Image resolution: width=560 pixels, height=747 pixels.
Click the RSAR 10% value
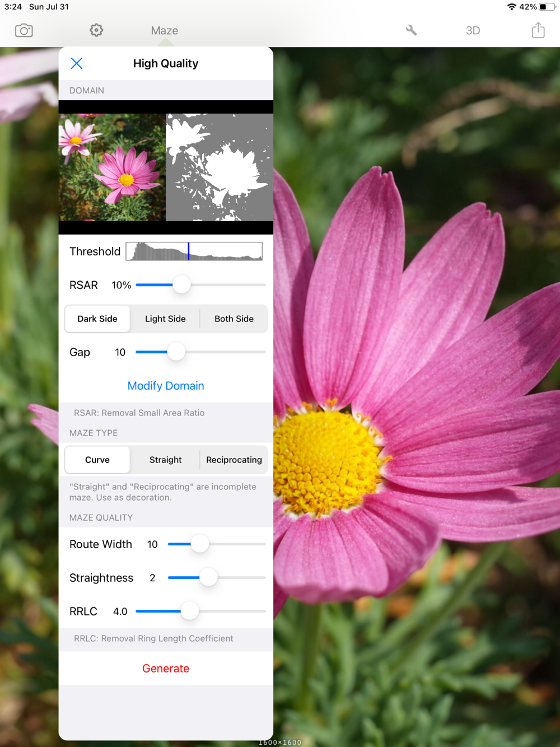coord(122,285)
